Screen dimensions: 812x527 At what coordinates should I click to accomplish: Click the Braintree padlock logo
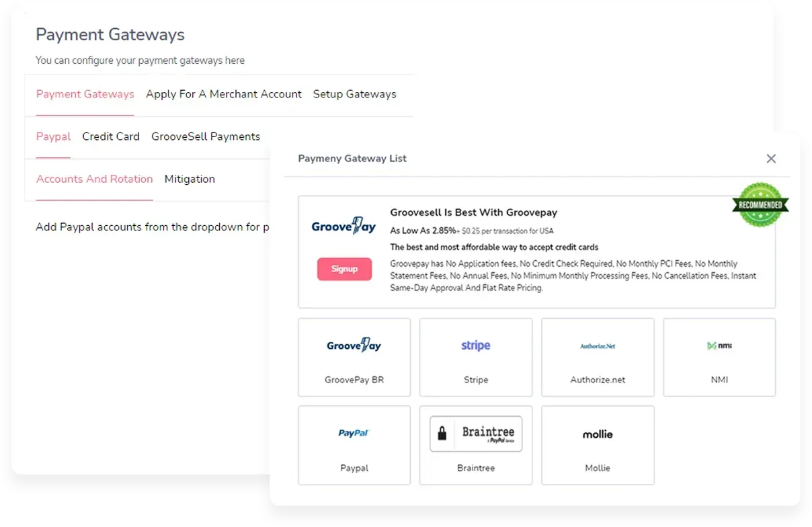coord(476,434)
